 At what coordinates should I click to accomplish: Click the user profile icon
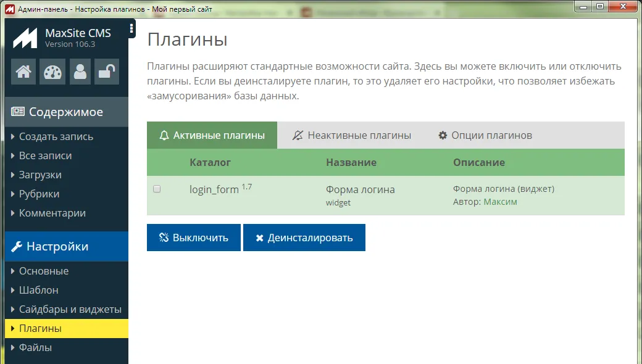pos(80,72)
